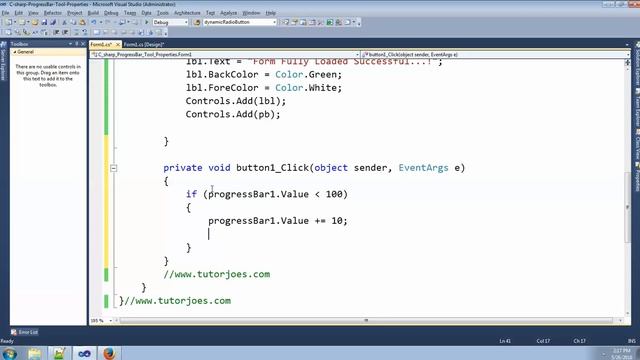Click the Firefox taskbar icon

pos(109,353)
